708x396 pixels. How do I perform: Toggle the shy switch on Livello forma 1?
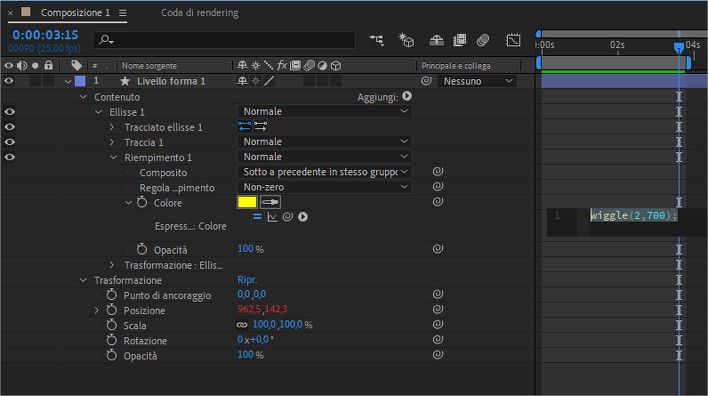[x=242, y=81]
